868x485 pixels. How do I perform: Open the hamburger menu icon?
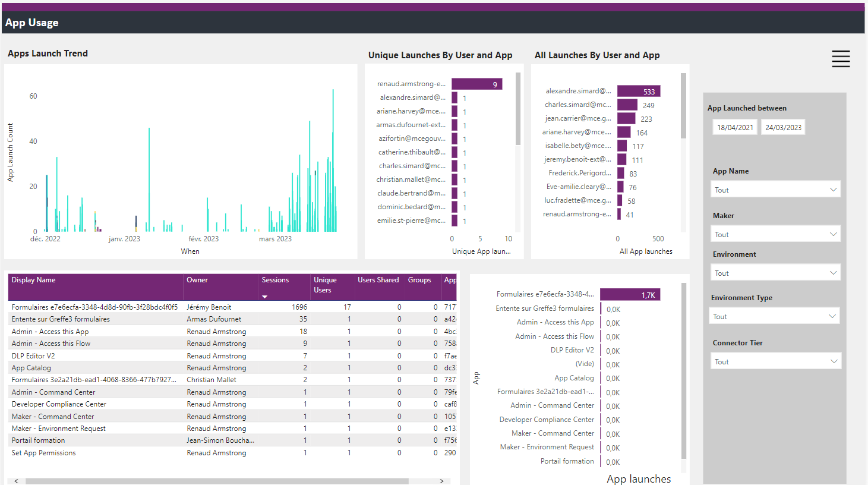point(841,59)
